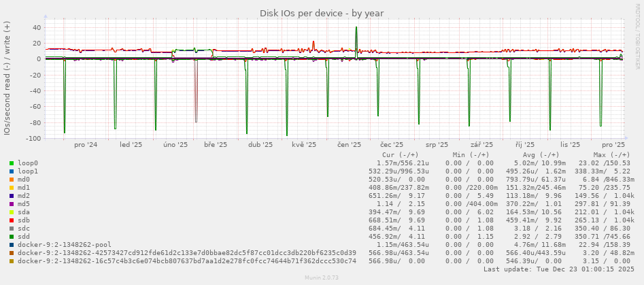Click the md2 dark blue legend swatch
Viewport: 644px width, 285px height.
pyautogui.click(x=12, y=196)
